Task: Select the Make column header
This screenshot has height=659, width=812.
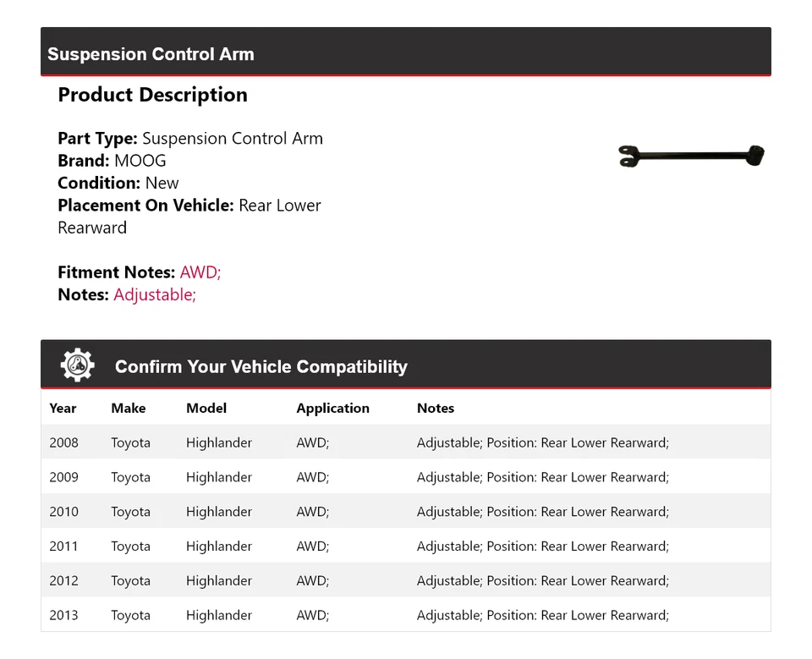Action: coord(128,408)
